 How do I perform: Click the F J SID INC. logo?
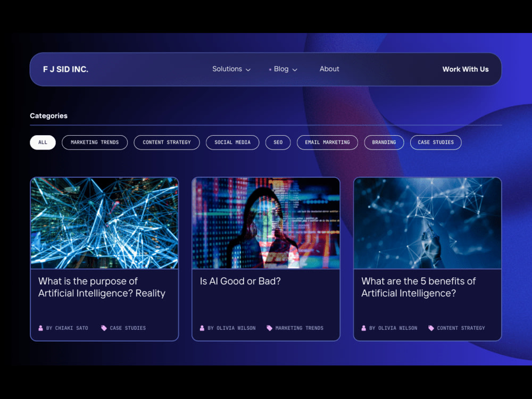[x=65, y=69]
